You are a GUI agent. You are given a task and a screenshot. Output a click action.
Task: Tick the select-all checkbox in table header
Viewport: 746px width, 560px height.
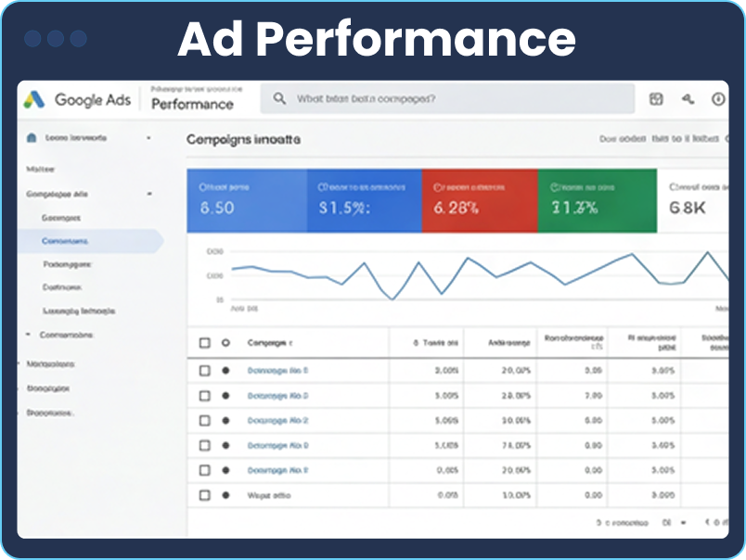click(x=205, y=343)
